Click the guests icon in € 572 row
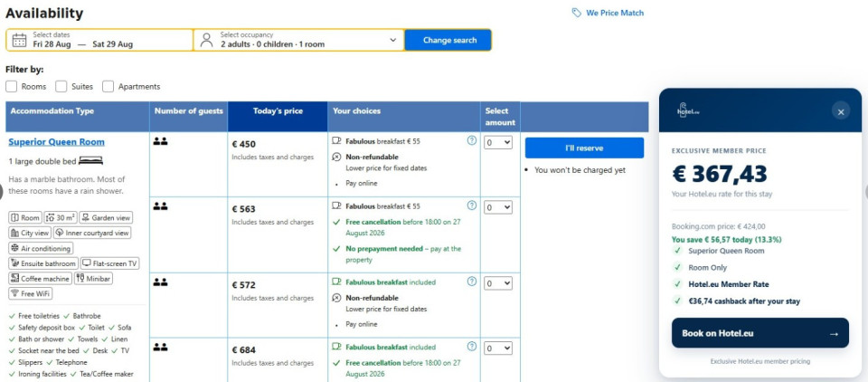The height and width of the screenshot is (382, 868). [x=161, y=282]
